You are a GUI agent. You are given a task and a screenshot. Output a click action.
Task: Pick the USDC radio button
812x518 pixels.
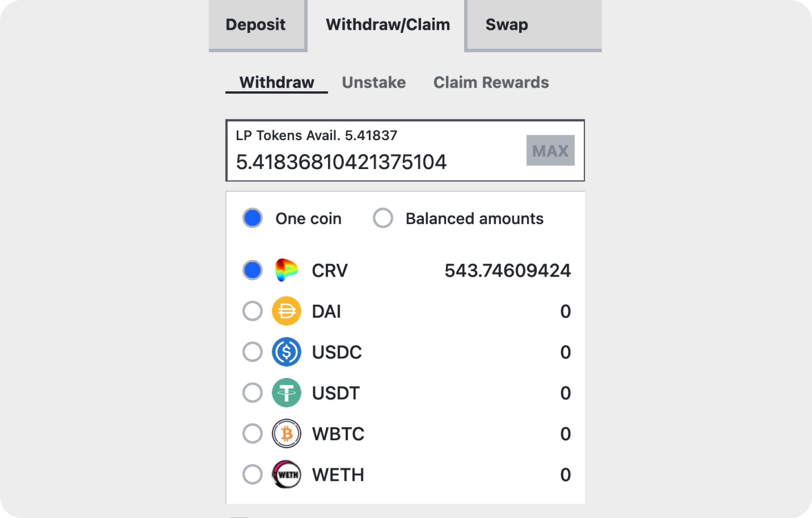click(253, 352)
